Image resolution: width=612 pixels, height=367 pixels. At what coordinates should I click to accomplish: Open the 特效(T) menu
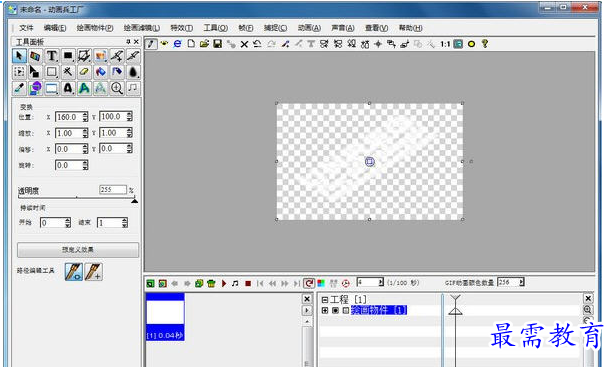(x=181, y=28)
